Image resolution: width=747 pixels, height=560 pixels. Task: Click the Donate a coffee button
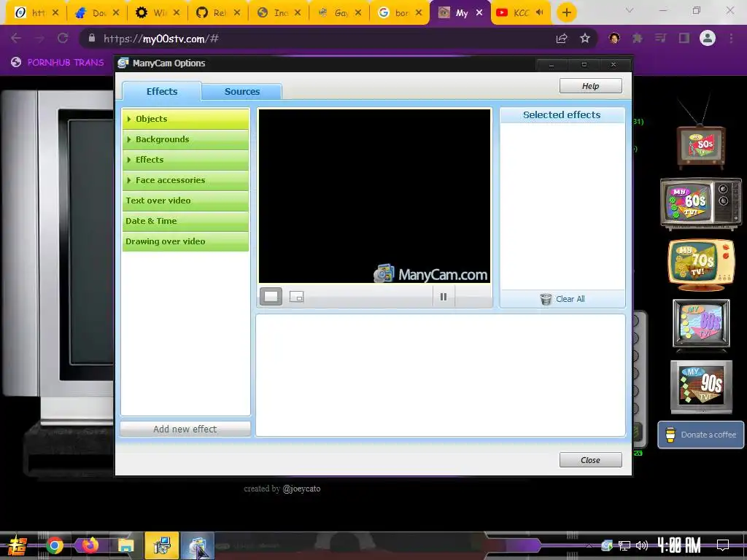(701, 435)
